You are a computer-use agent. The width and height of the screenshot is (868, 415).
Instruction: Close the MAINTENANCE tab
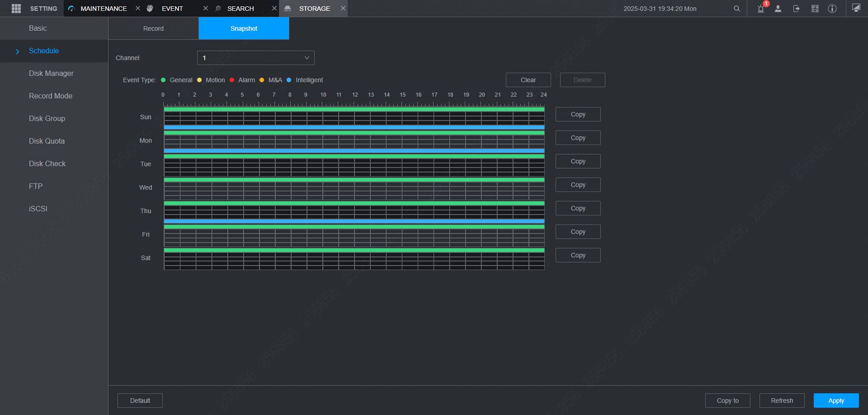click(138, 8)
